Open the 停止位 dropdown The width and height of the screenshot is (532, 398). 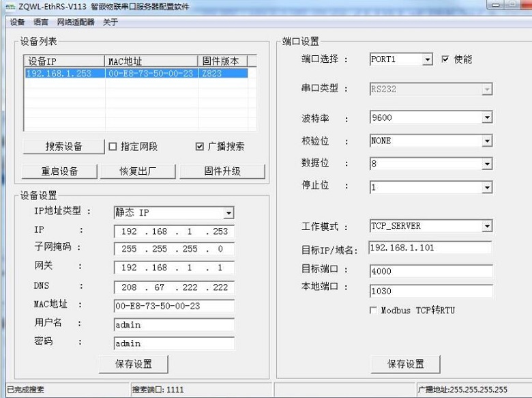coord(487,187)
